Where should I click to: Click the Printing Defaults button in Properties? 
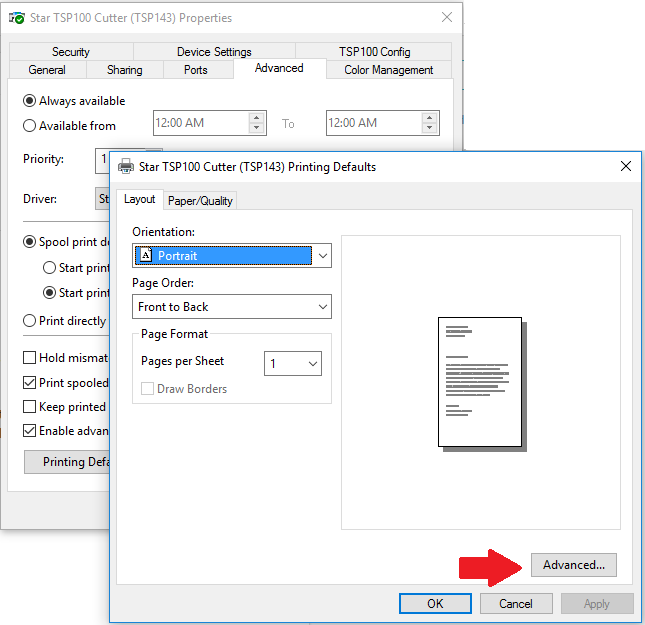[67, 462]
